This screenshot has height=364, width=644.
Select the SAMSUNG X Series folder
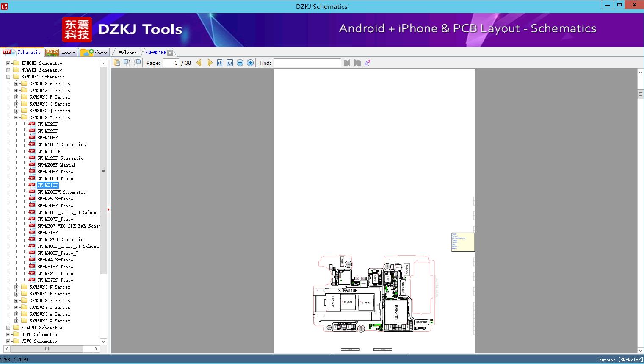pyautogui.click(x=50, y=321)
